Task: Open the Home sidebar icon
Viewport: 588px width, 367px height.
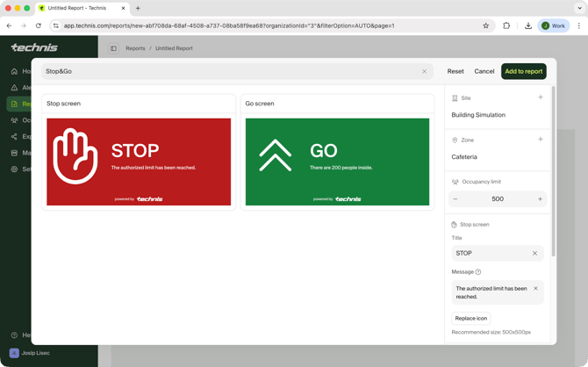Action: pos(14,71)
